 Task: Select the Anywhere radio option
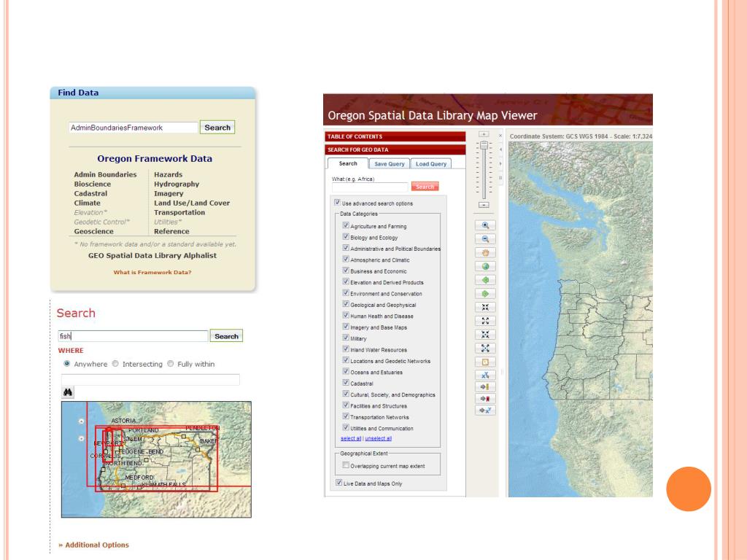click(x=66, y=364)
